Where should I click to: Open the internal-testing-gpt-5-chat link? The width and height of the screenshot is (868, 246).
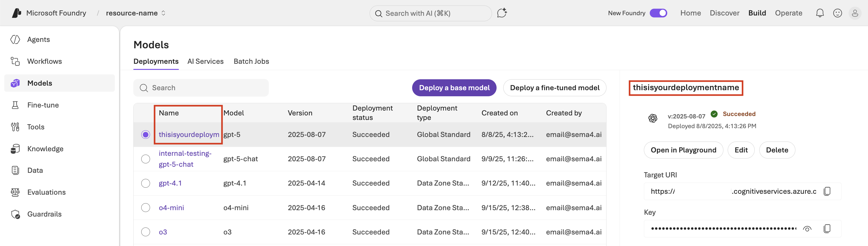(x=185, y=159)
